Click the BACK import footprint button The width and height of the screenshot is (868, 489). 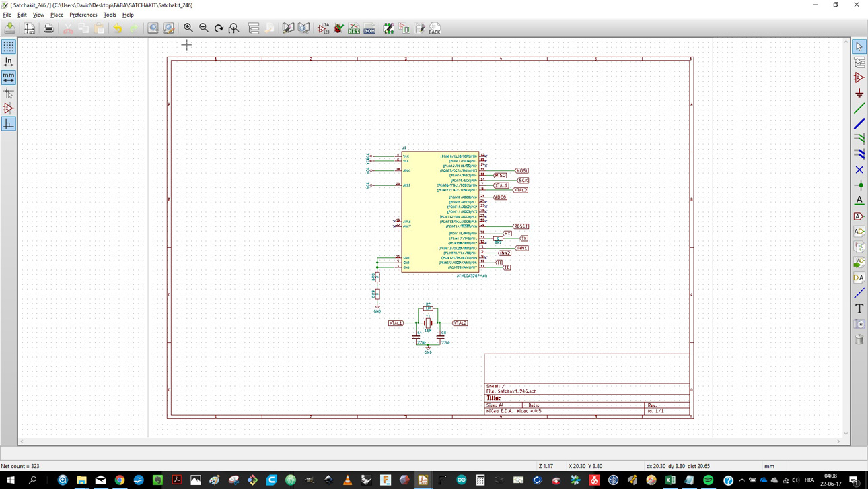tap(435, 28)
